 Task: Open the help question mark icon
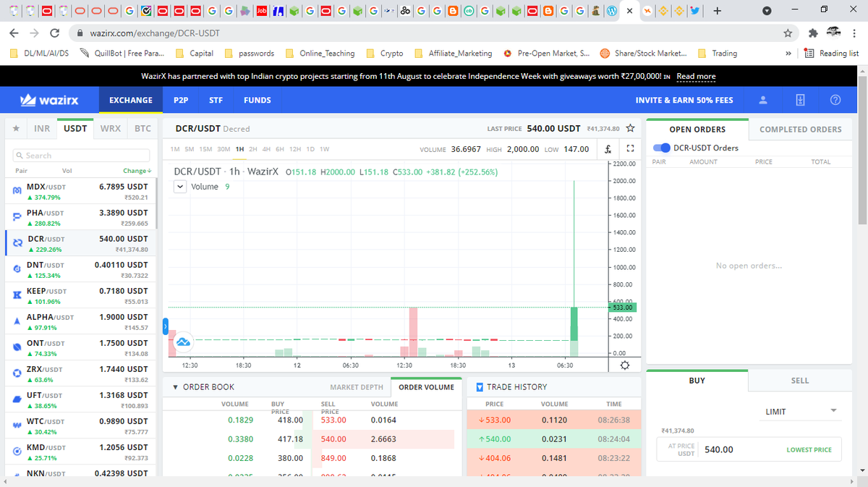pos(835,100)
